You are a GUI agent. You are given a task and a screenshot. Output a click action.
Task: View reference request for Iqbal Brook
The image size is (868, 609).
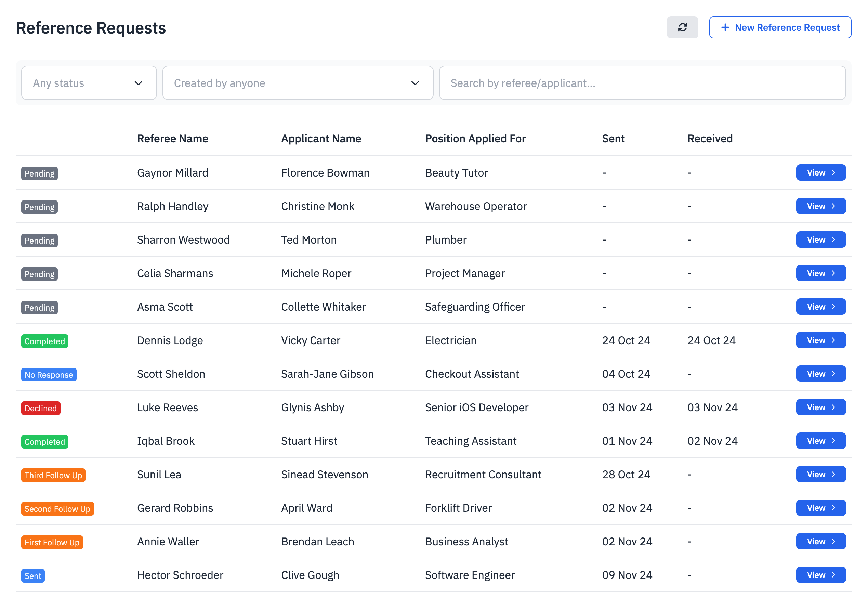pyautogui.click(x=821, y=441)
